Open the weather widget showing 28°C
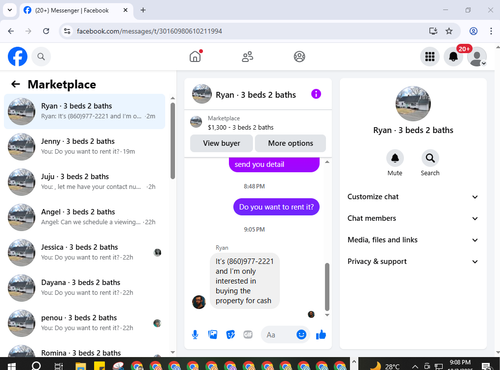The height and width of the screenshot is (370, 500). click(384, 366)
